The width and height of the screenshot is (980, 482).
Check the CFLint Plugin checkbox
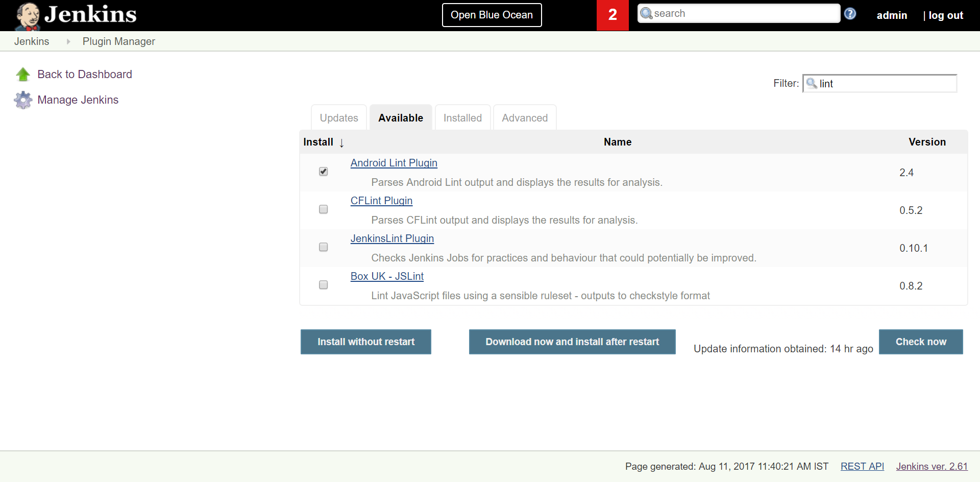click(323, 209)
